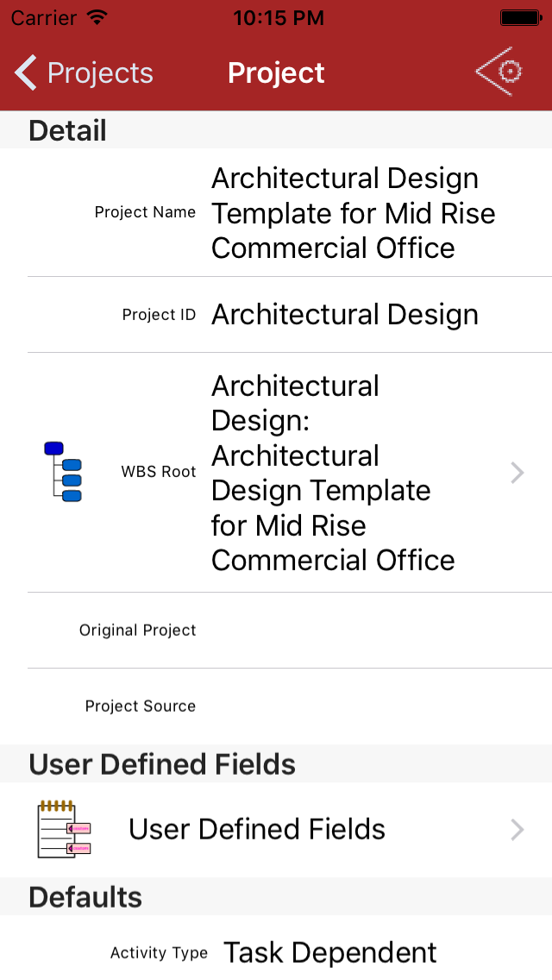
Task: Tap the Activity Type label
Action: (159, 953)
